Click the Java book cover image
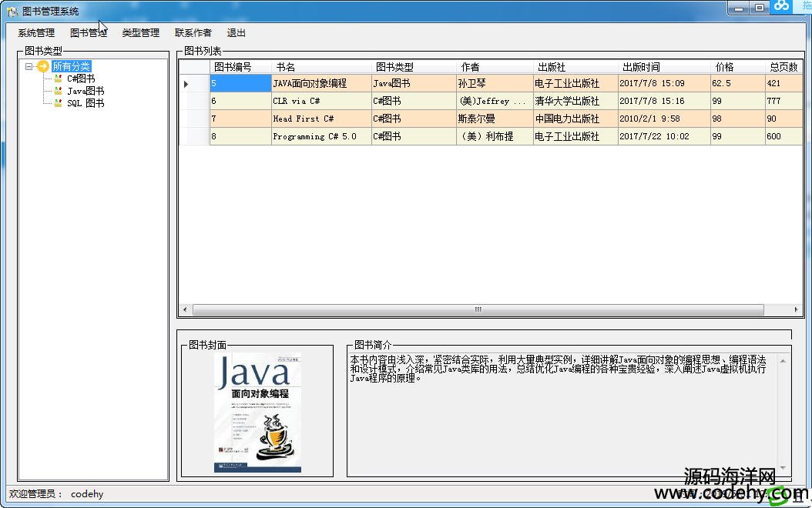Image resolution: width=812 pixels, height=508 pixels. pyautogui.click(x=257, y=413)
